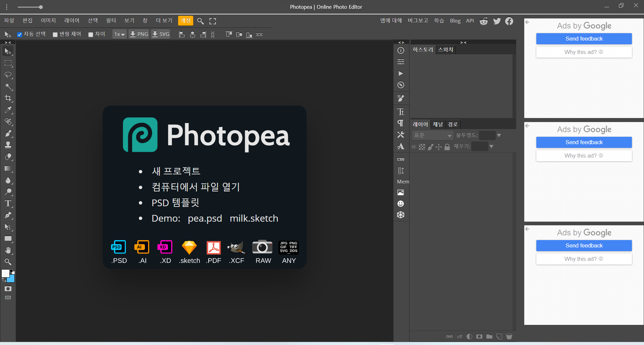Select the Path Select tool
Screen dimensions: 644x345
tap(8, 227)
